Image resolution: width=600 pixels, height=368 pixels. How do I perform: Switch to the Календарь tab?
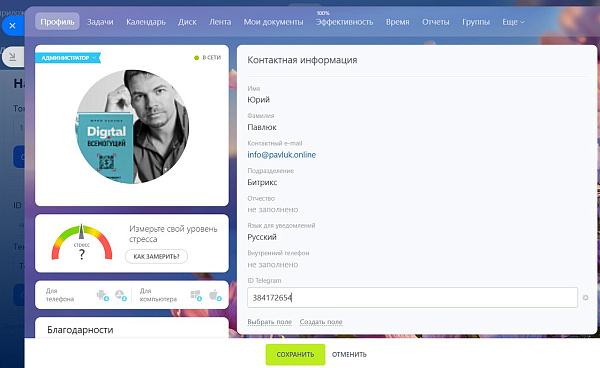click(x=146, y=22)
